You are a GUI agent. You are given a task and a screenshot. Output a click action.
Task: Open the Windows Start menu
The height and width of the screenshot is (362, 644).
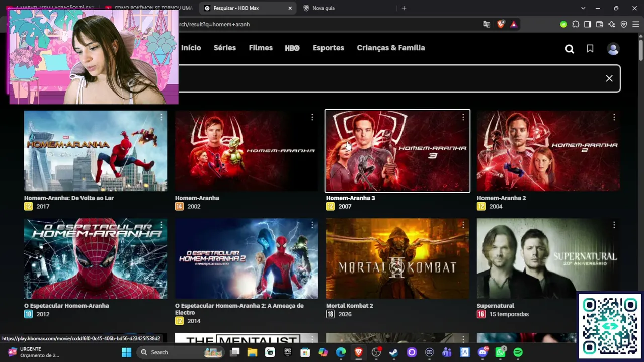[x=126, y=352]
